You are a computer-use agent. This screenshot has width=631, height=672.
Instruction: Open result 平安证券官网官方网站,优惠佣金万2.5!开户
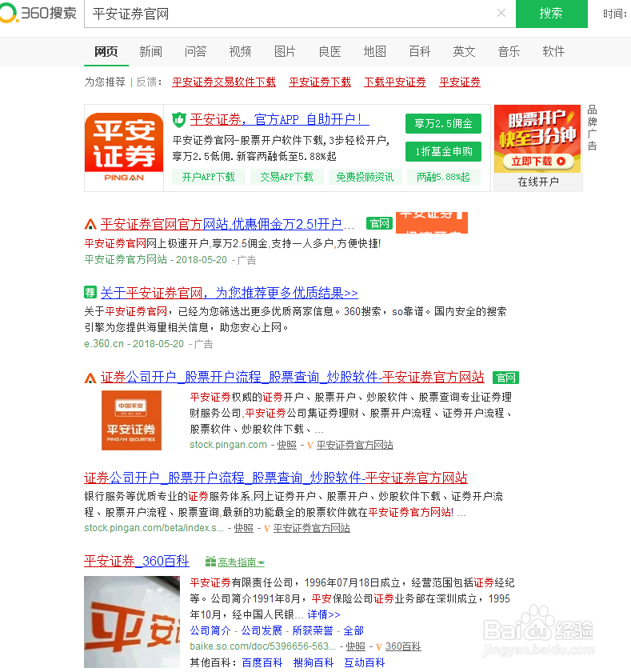point(227,224)
